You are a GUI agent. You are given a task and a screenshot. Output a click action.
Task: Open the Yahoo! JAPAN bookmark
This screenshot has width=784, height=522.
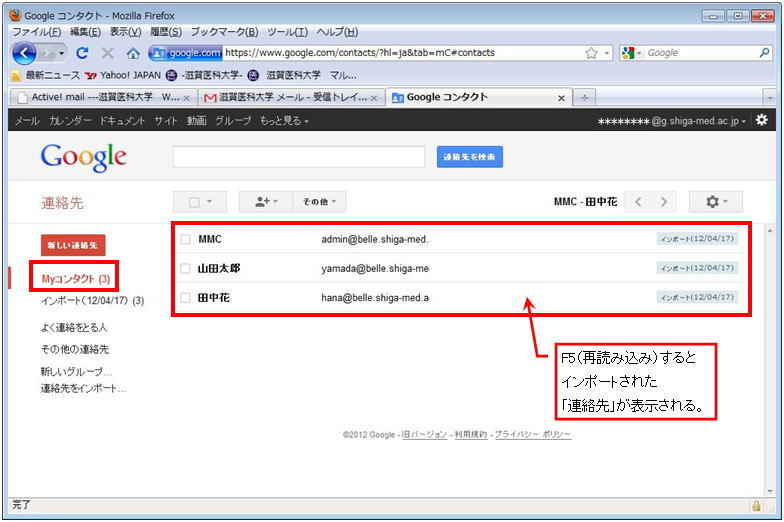click(x=123, y=76)
